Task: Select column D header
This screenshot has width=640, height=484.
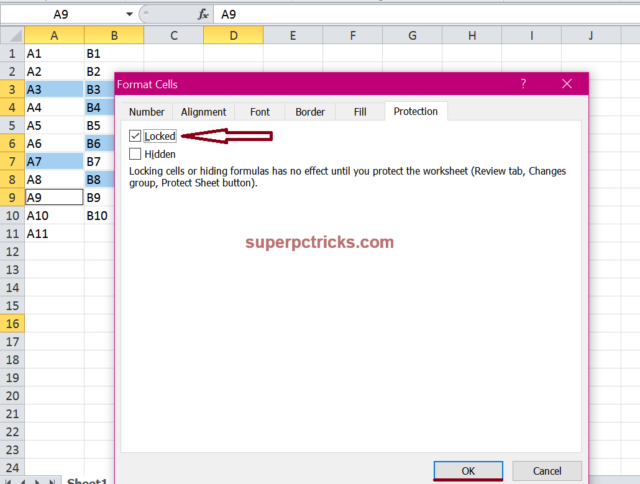Action: coord(233,36)
